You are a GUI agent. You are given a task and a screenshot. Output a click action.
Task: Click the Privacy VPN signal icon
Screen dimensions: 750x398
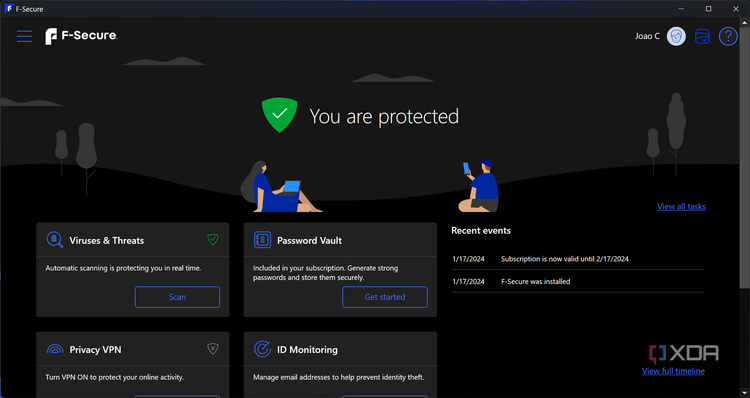55,349
